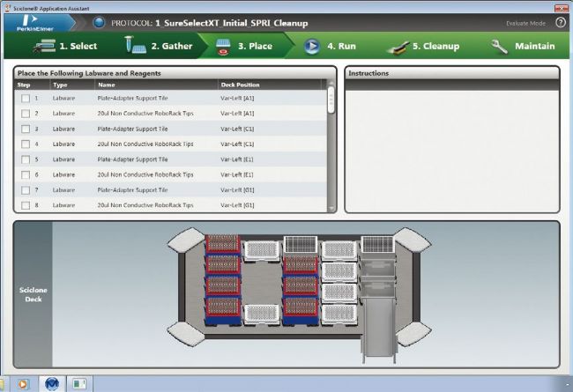Click the Select step plates icon
Viewport: 573px width, 392px height.
pos(45,47)
